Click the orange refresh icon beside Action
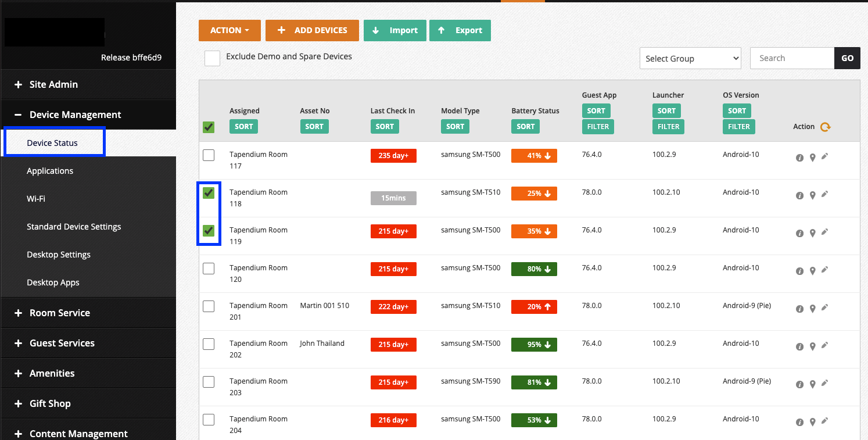Screen dimensions: 868x440 825,127
